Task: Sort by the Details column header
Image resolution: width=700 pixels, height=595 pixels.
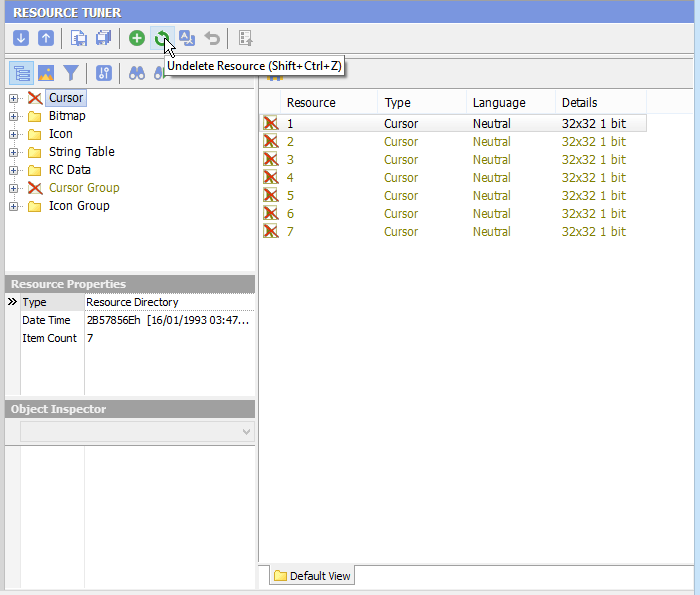Action: 601,103
